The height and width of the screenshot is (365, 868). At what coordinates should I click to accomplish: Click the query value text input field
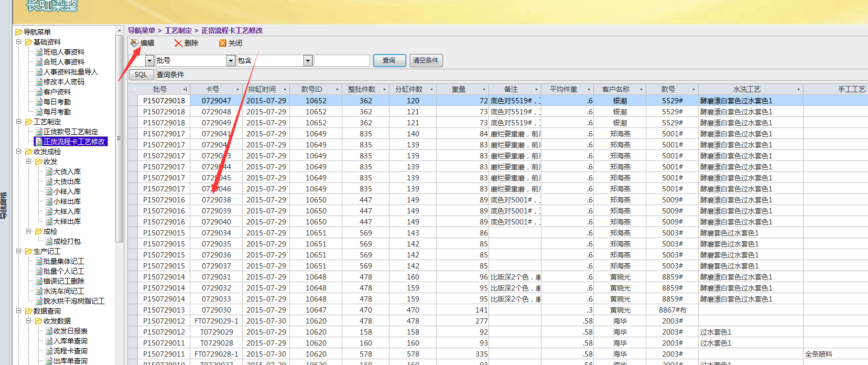(x=342, y=61)
